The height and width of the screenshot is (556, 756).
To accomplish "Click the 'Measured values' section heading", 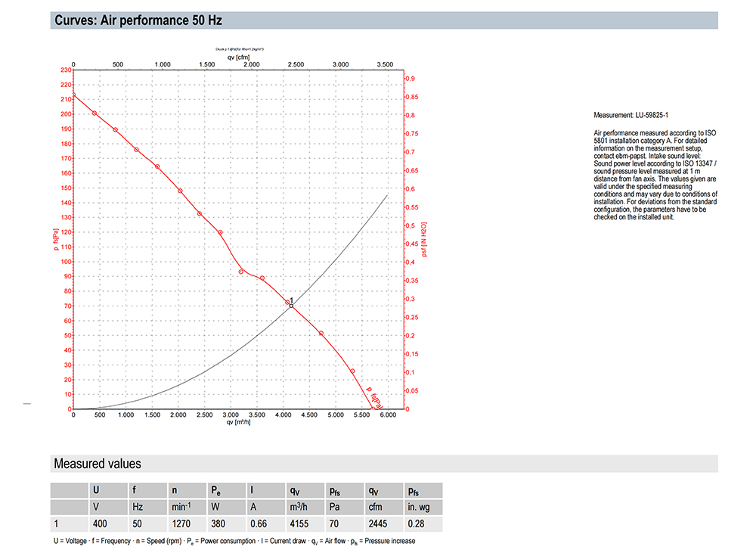I will [98, 464].
